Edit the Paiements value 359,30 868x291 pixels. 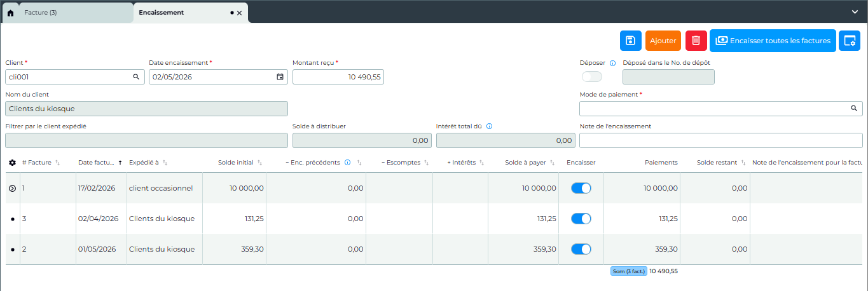pyautogui.click(x=642, y=249)
